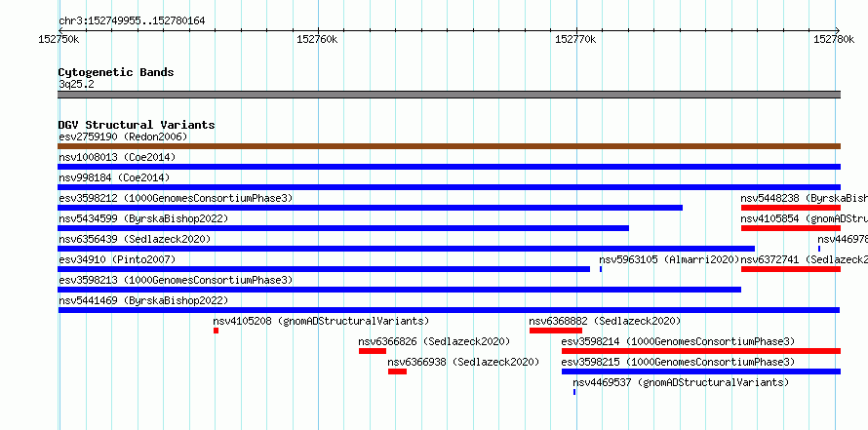Click the 152780k ruler tick label
Viewport: 868px width, 430px height.
(x=834, y=39)
